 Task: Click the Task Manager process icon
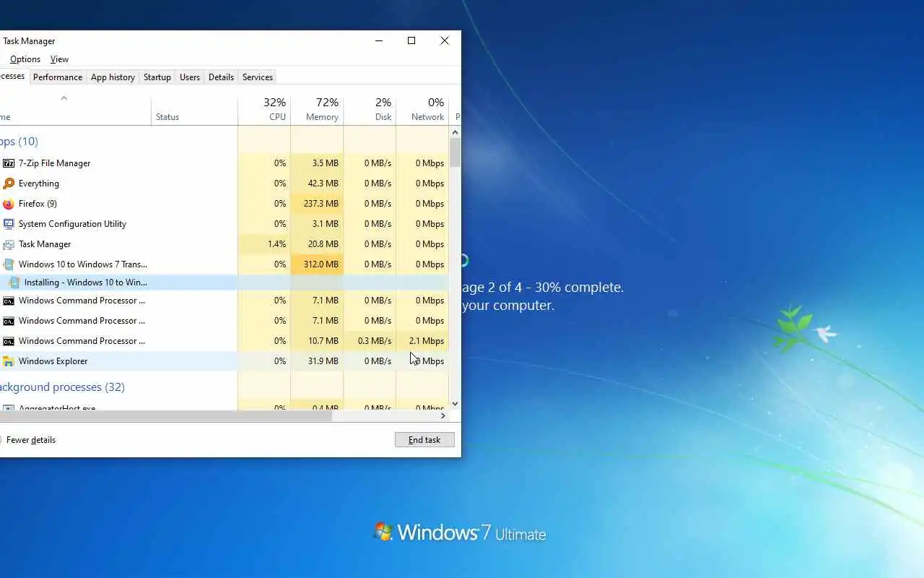click(9, 244)
